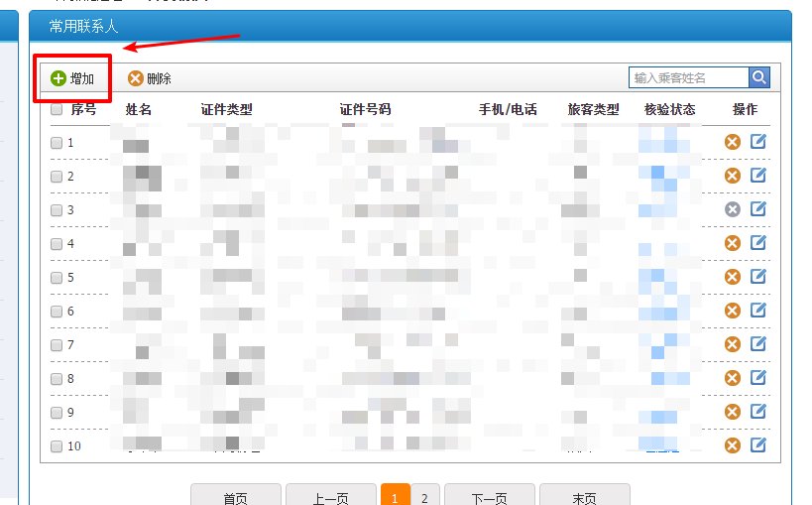Click the 操作 column header

745,109
